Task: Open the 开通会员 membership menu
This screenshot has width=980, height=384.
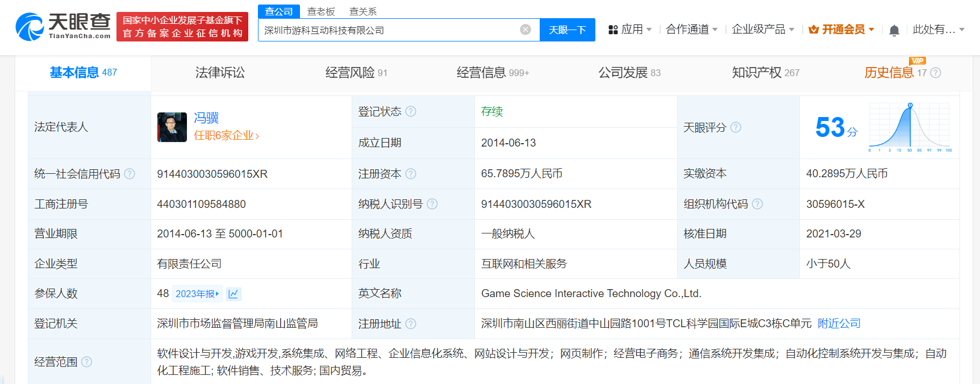Action: [841, 30]
